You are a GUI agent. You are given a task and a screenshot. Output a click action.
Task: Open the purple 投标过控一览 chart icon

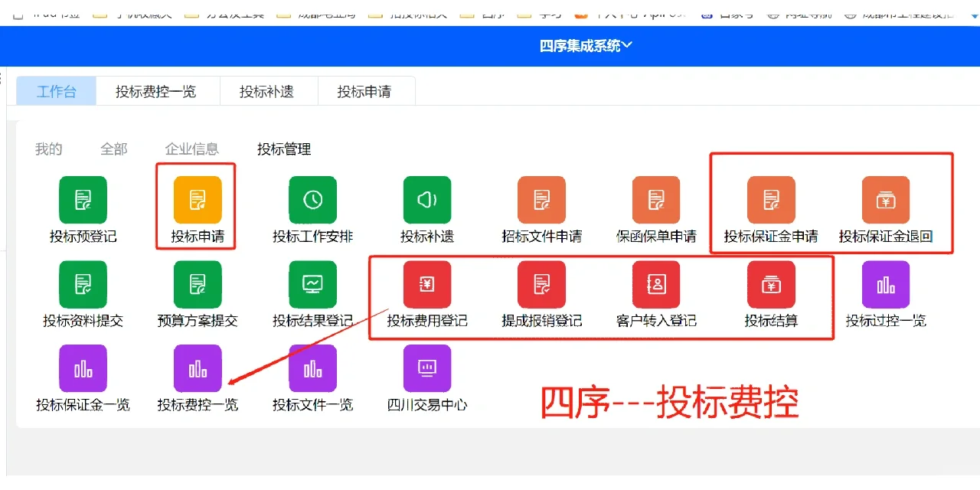coord(886,284)
